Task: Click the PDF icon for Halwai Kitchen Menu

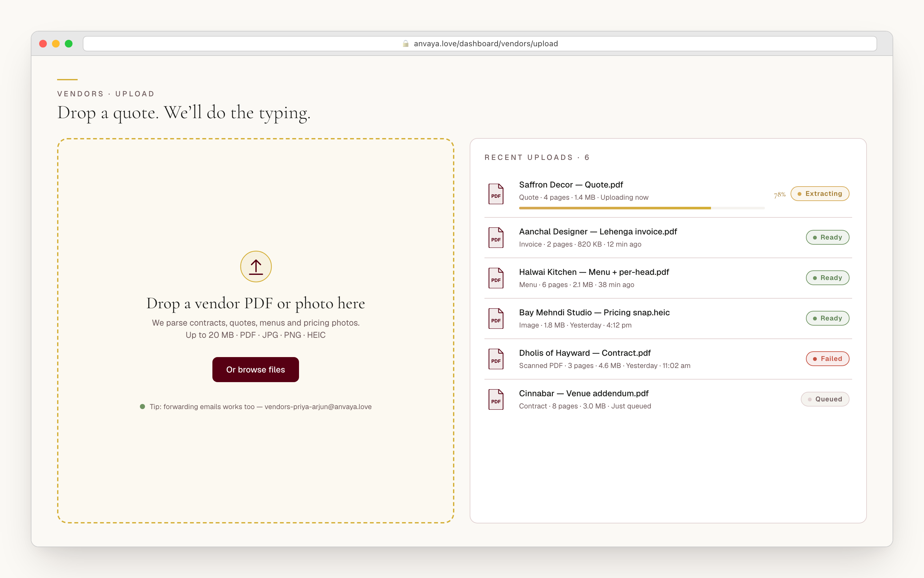Action: 496,278
